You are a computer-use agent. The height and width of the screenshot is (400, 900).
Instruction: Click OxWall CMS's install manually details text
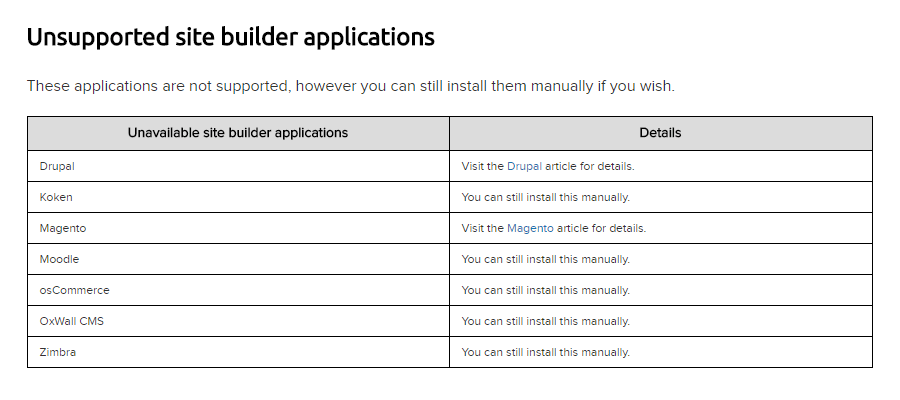545,321
